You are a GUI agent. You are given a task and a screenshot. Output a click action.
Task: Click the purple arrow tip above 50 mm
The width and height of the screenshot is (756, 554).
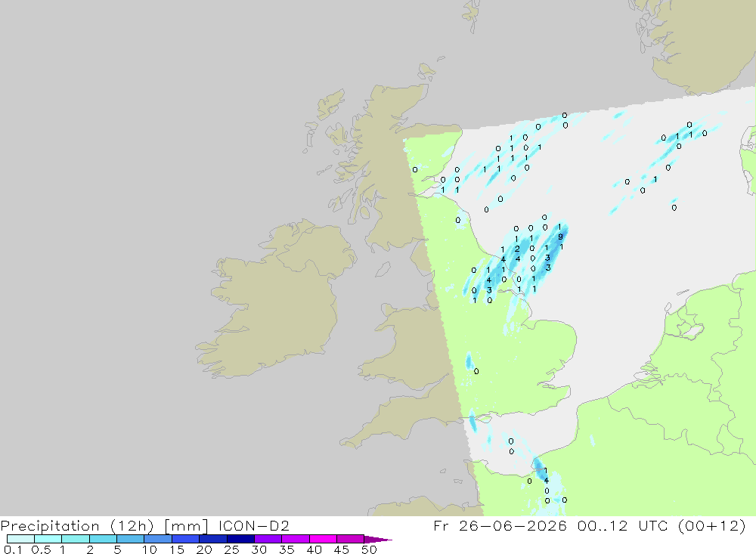point(378,540)
